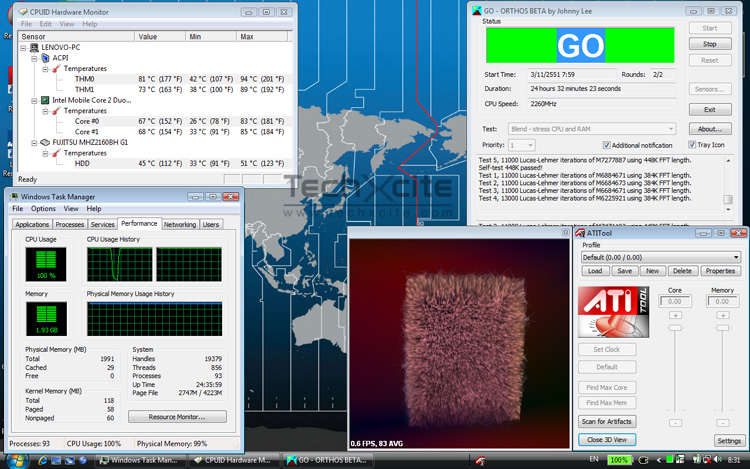Toggle the Tray Icon checkbox
The height and width of the screenshot is (469, 750).
coord(692,144)
